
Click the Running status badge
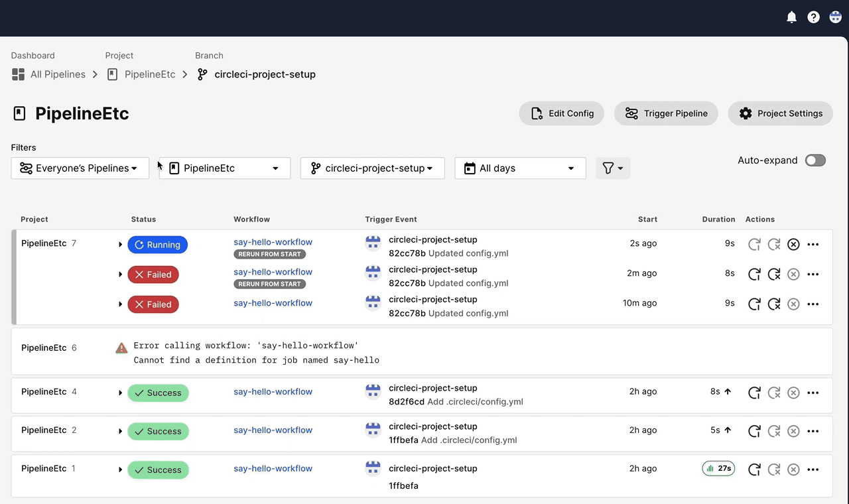(x=158, y=245)
